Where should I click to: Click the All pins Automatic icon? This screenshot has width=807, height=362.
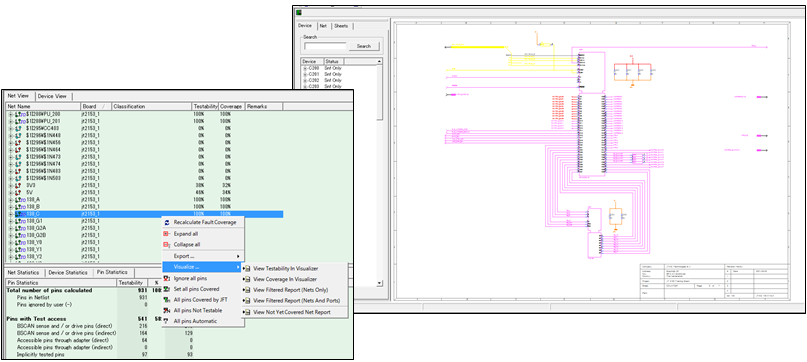tap(166, 321)
